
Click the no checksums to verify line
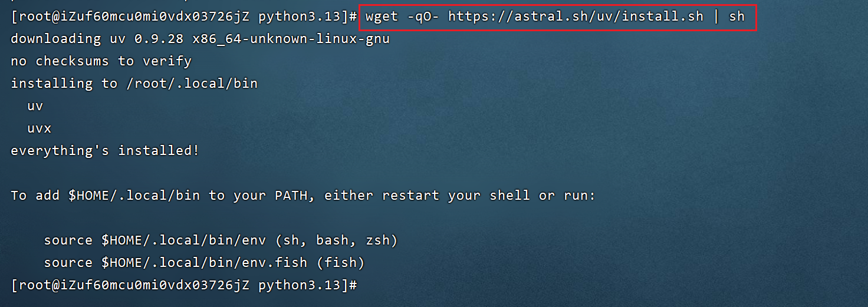point(101,61)
